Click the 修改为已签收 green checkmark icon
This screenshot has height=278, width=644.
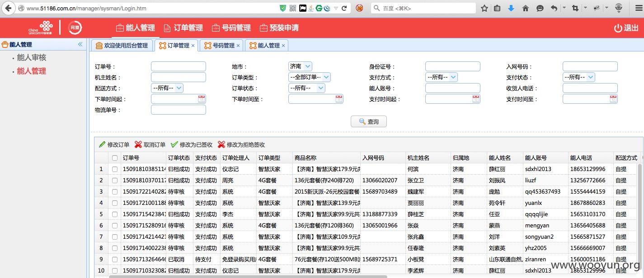coord(174,145)
